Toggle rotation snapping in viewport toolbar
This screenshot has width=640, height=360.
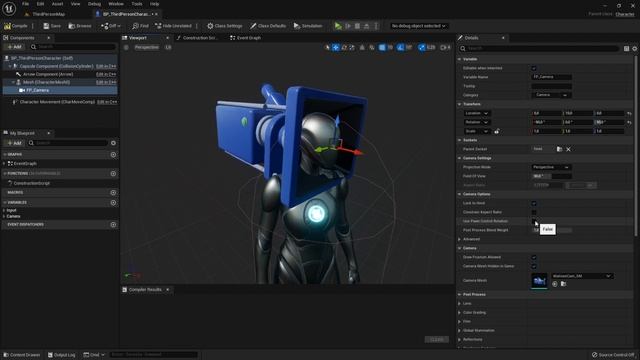400,47
